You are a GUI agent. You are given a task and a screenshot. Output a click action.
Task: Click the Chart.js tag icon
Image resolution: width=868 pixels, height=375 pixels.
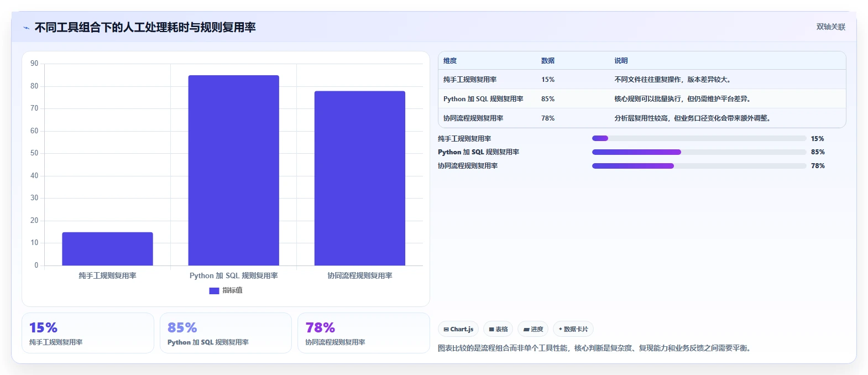coord(446,329)
